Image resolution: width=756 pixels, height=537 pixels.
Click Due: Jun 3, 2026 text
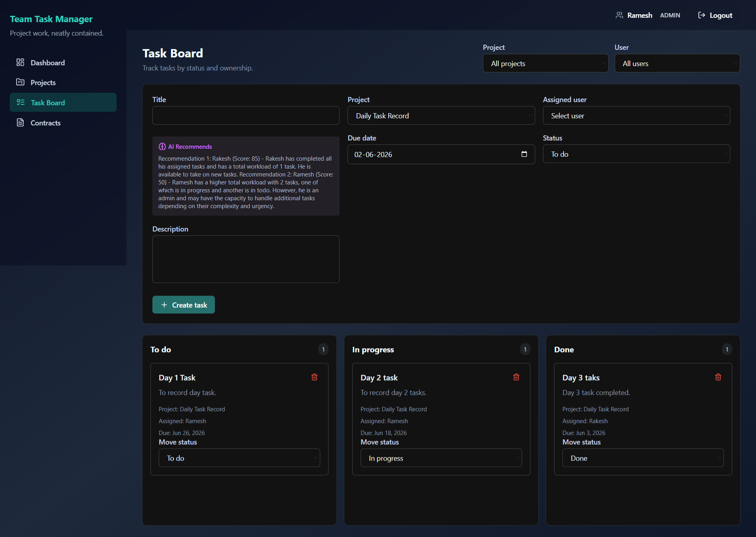(584, 433)
